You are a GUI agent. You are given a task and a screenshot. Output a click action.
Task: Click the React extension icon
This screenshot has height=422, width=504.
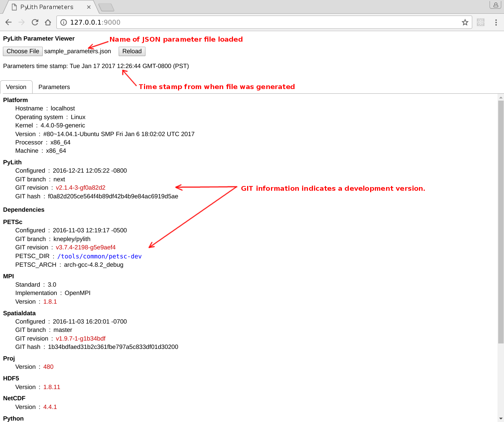pyautogui.click(x=480, y=22)
